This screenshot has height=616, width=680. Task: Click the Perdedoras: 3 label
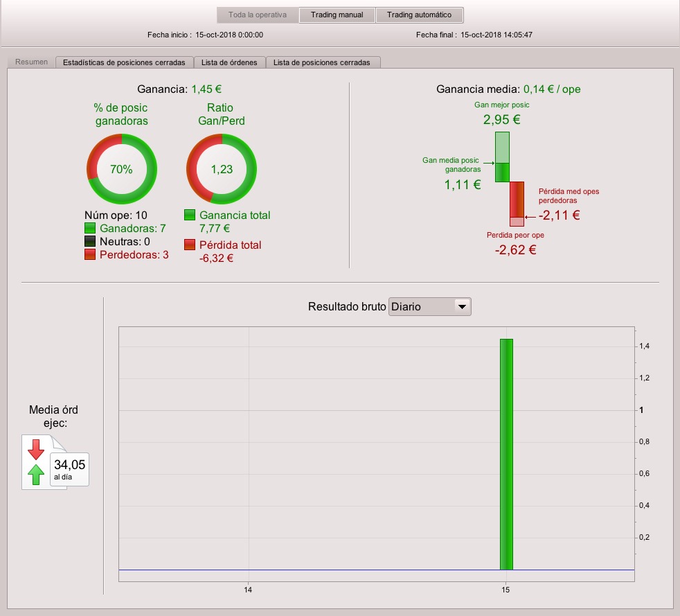(134, 254)
